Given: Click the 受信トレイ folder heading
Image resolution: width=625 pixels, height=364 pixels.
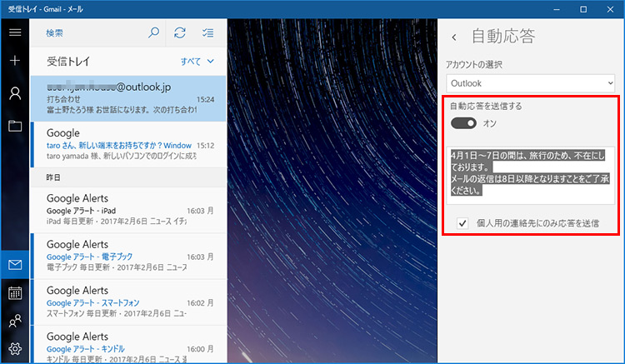Looking at the screenshot, I should pyautogui.click(x=68, y=62).
